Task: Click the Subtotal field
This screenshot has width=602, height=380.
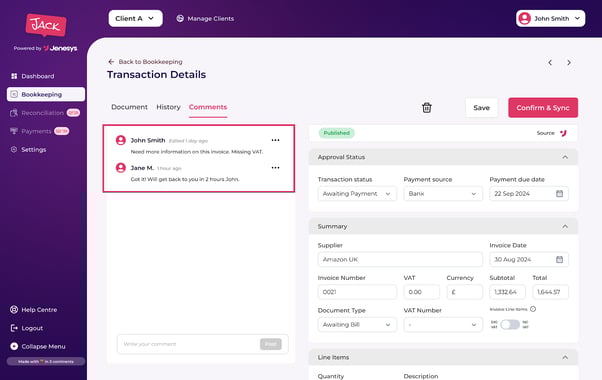Action: coord(507,292)
